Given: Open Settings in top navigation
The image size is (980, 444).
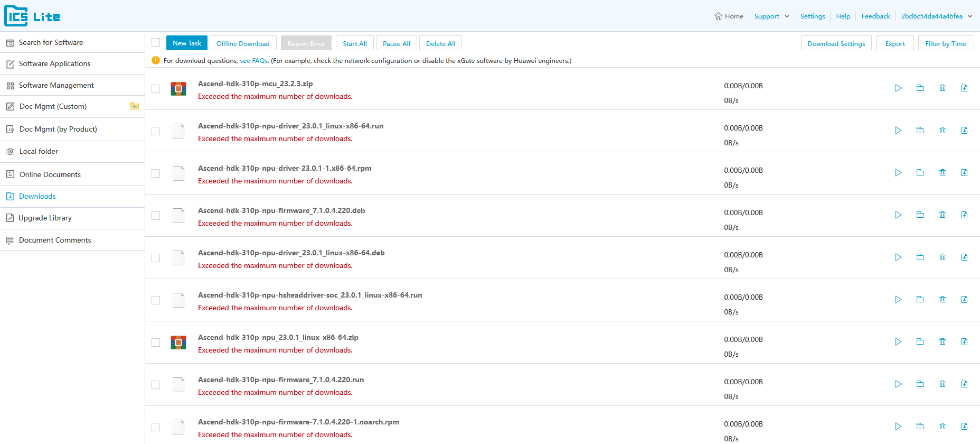Looking at the screenshot, I should click(813, 16).
